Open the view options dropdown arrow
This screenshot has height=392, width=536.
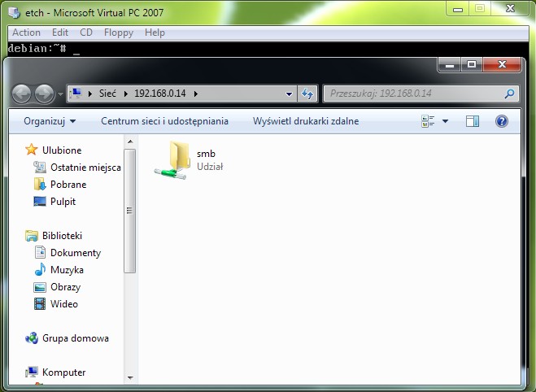(x=445, y=121)
